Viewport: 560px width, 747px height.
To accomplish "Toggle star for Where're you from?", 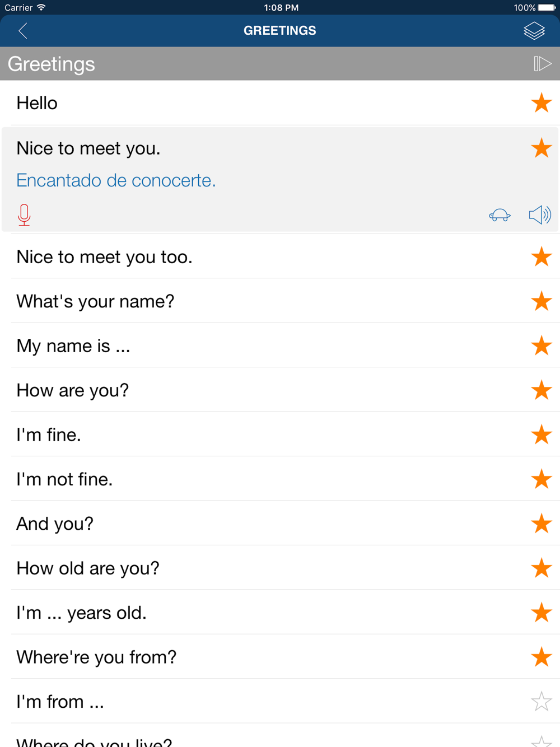I will 542,657.
